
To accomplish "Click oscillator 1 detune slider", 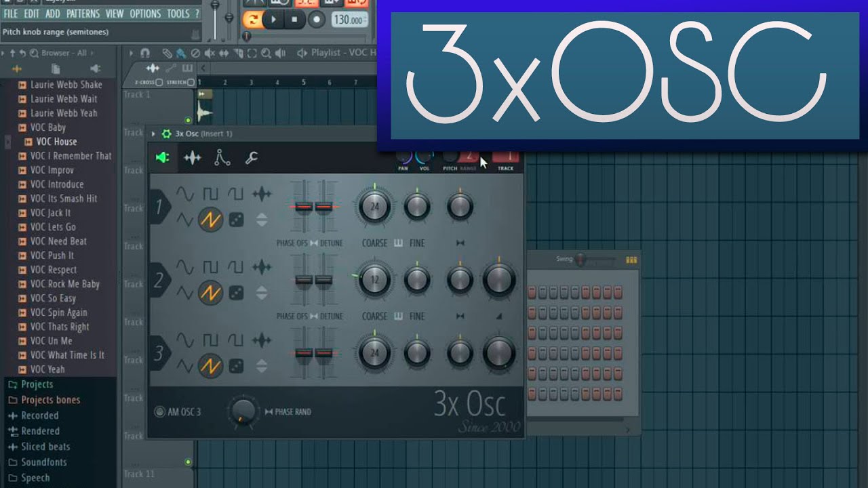I will pos(324,206).
